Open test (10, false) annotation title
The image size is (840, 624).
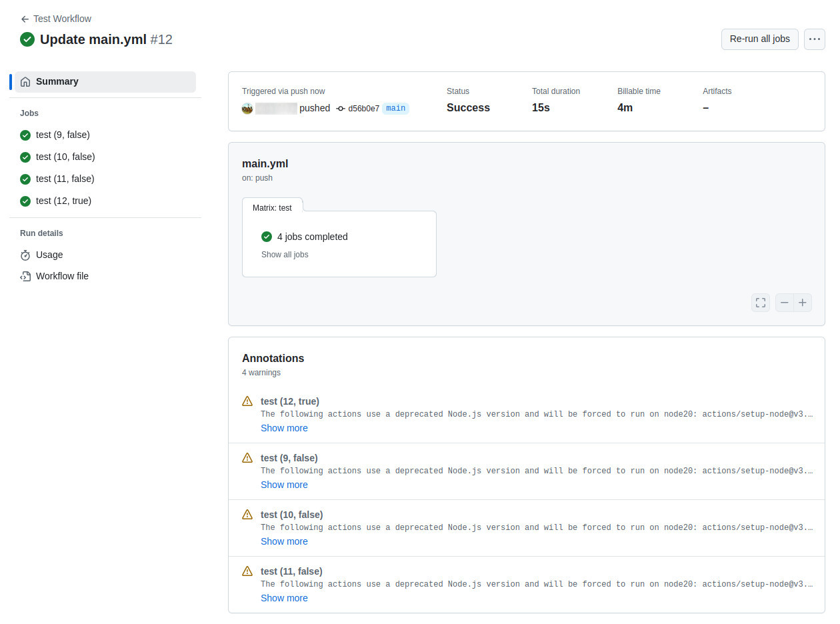pos(291,515)
